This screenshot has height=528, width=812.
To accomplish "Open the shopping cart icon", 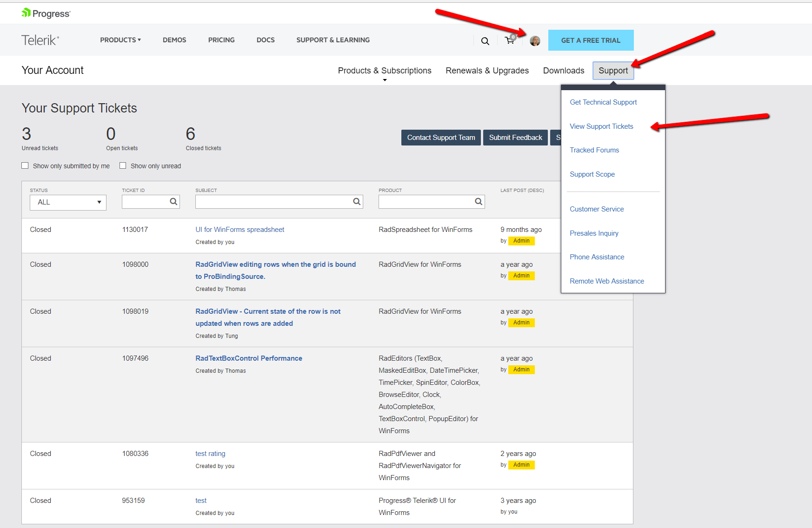I will (x=510, y=40).
